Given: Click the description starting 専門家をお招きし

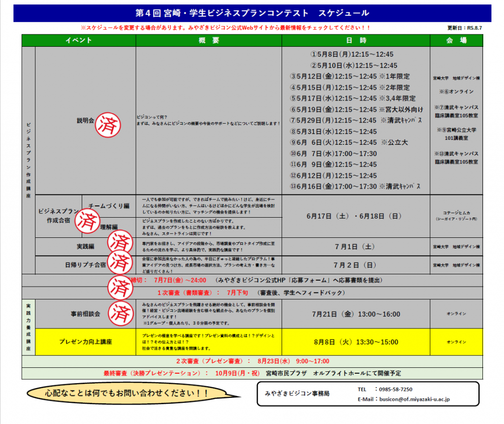Looking at the screenshot, I should coord(209,247).
